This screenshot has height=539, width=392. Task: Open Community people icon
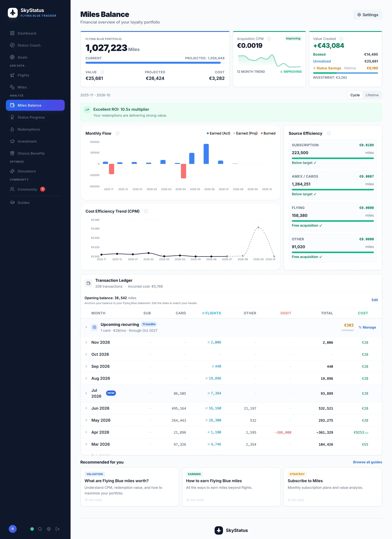click(x=12, y=189)
